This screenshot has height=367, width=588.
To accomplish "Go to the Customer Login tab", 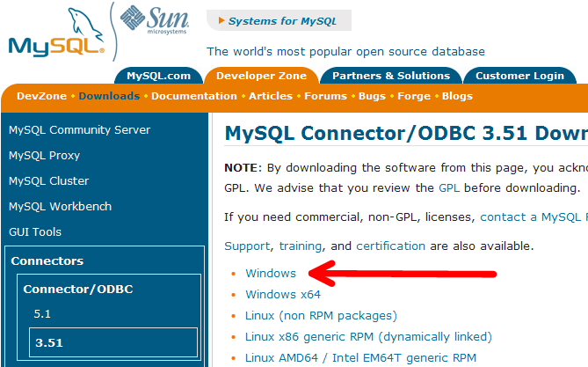I will pyautogui.click(x=526, y=76).
